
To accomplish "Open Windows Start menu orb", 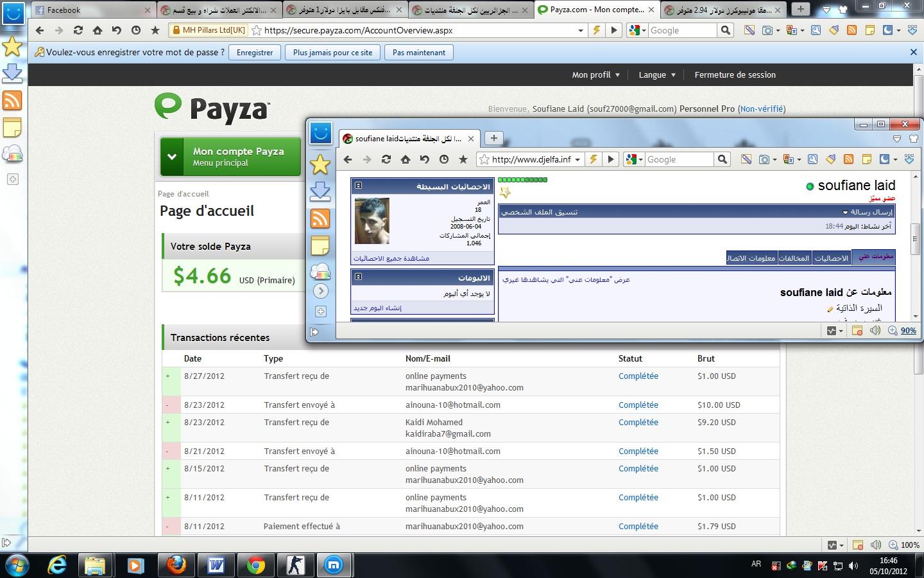I will pos(17,565).
